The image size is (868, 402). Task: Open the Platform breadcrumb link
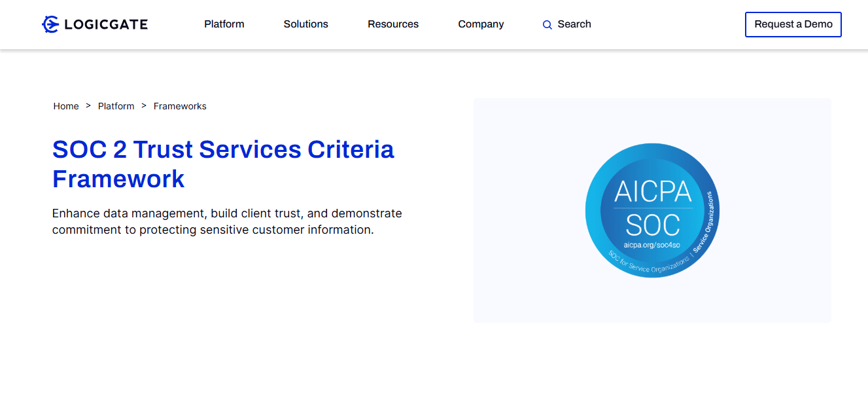pyautogui.click(x=116, y=106)
